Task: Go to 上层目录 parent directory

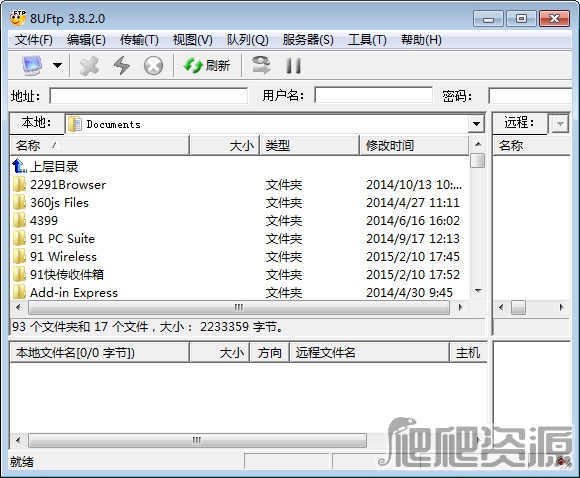Action: tap(54, 166)
